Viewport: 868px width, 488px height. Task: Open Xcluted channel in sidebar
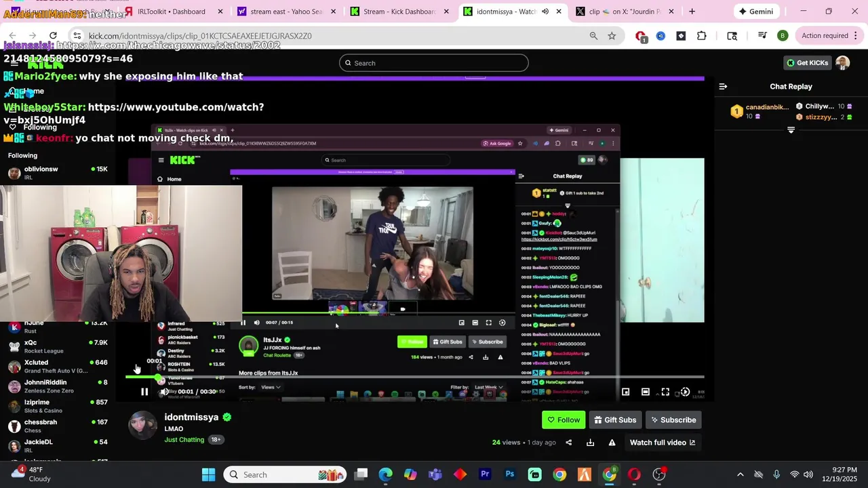coord(58,367)
